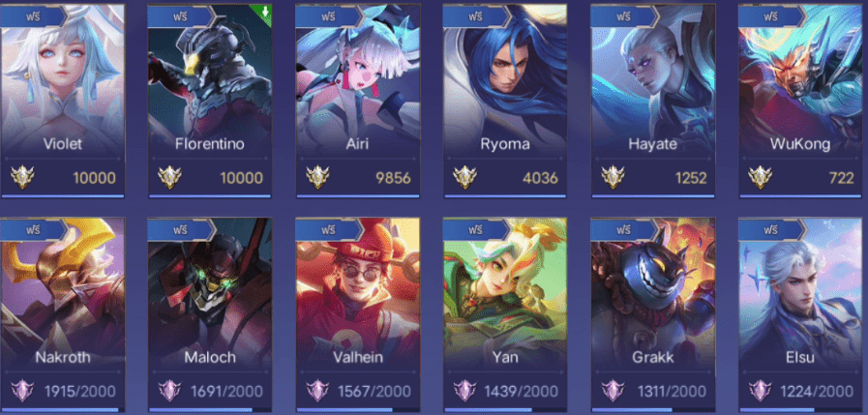Image resolution: width=868 pixels, height=415 pixels.
Task: Click Airi's 9856 score text
Action: [393, 178]
